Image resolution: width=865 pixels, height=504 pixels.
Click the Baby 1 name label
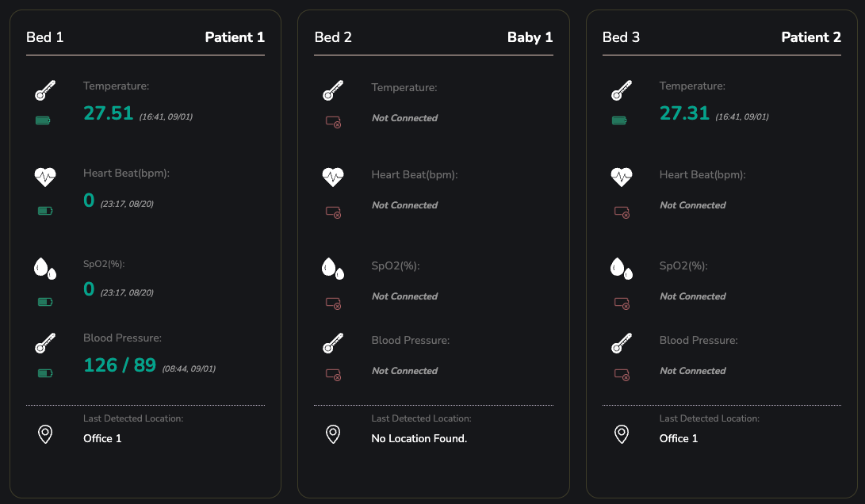click(x=530, y=36)
